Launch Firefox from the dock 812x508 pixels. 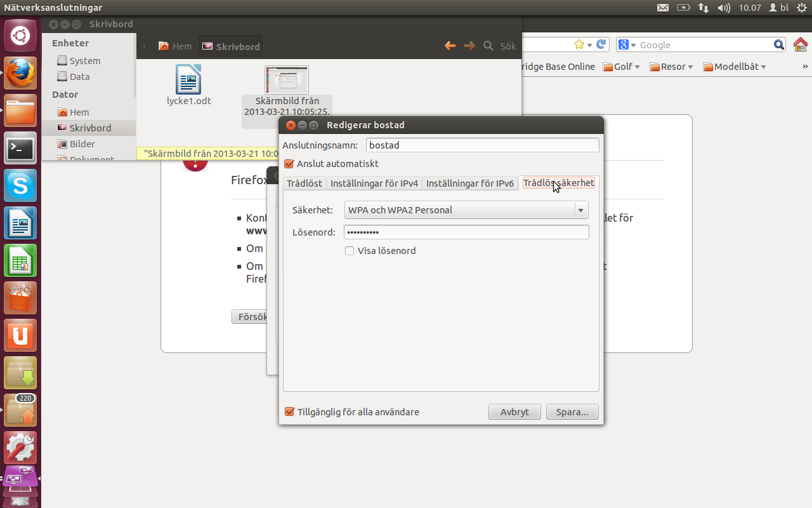20,73
